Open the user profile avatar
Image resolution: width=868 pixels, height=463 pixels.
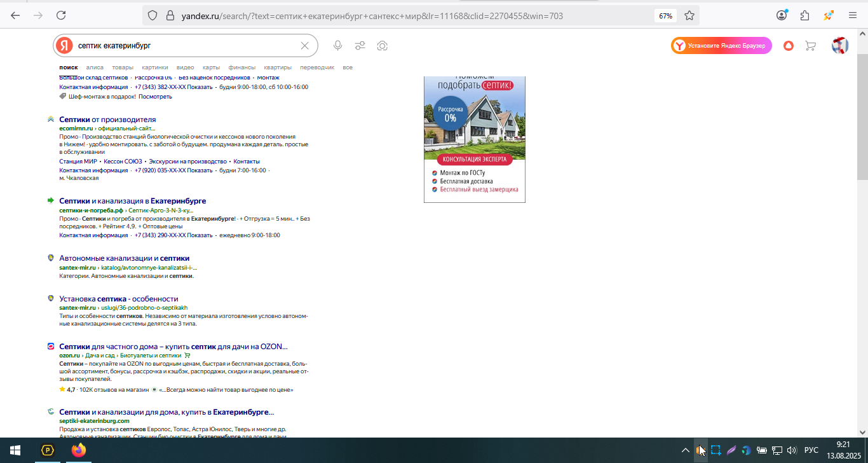(x=840, y=46)
